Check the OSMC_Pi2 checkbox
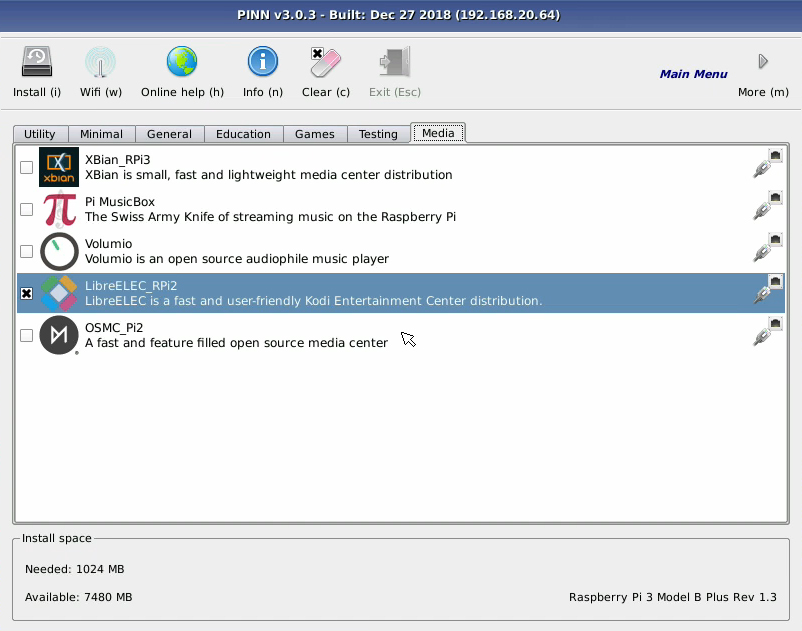Screen dimensions: 802x631 (27, 336)
